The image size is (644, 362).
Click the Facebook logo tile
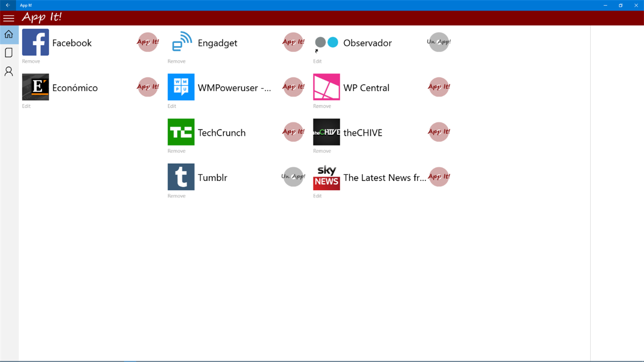(35, 42)
